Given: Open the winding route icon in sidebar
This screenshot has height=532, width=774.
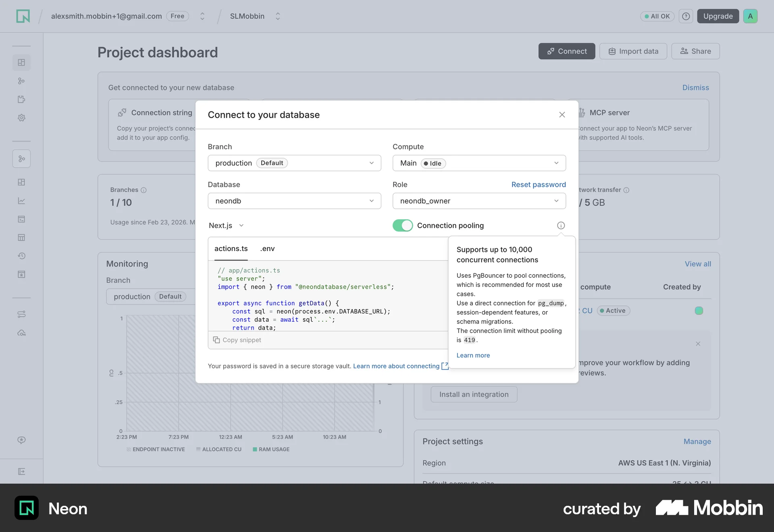Looking at the screenshot, I should [21, 314].
